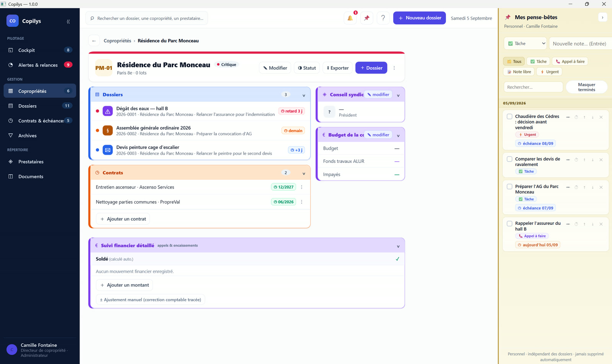This screenshot has width=612, height=364.
Task: Click the minus icon on Chaudière des Cèdres note
Action: coord(568,117)
